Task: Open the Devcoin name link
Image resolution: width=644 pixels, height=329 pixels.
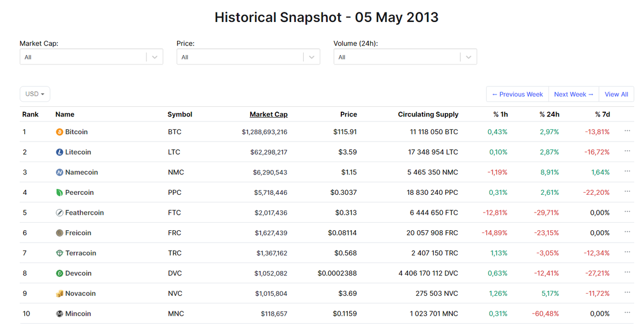Action: tap(78, 273)
